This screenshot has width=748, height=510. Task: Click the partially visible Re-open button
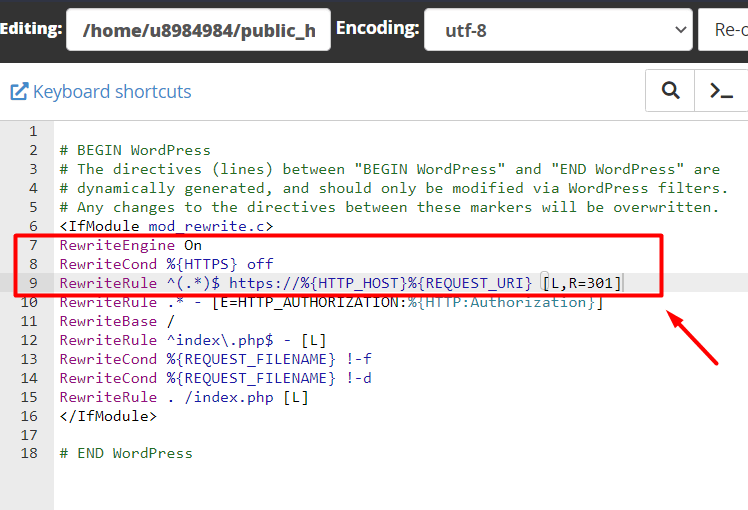point(723,30)
